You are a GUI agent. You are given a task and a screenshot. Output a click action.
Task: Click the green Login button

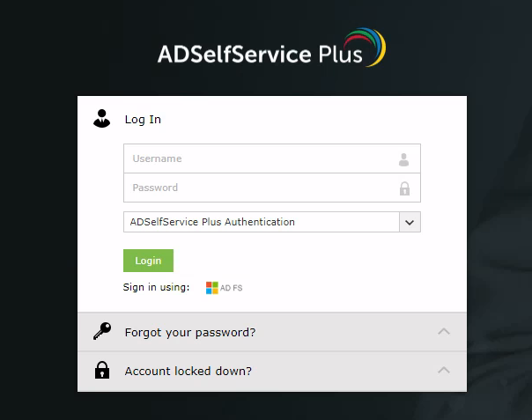tap(148, 261)
